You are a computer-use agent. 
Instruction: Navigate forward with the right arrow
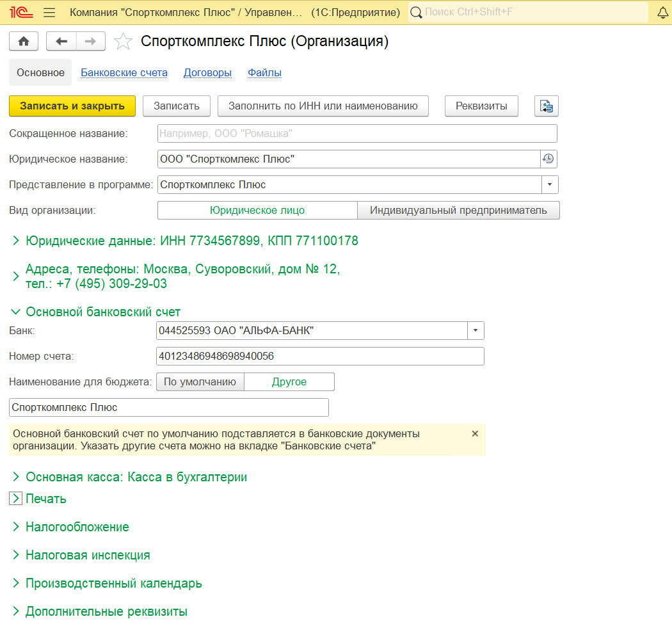[x=90, y=41]
